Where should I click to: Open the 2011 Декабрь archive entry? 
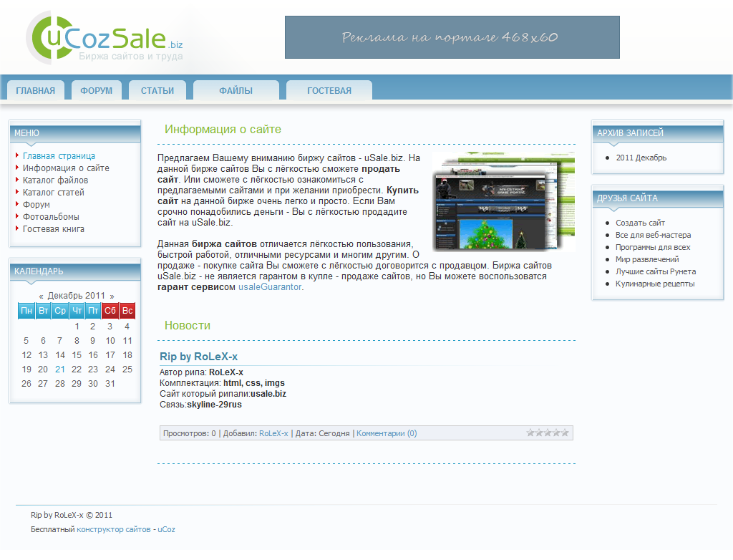click(x=641, y=158)
